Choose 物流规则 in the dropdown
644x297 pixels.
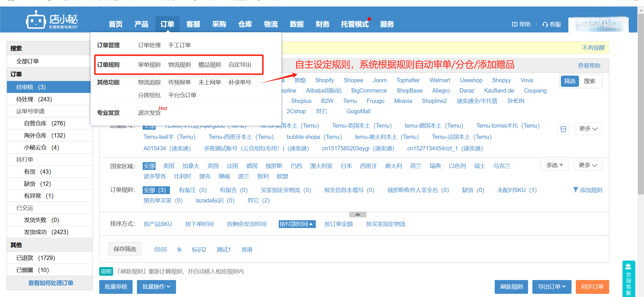pos(179,65)
